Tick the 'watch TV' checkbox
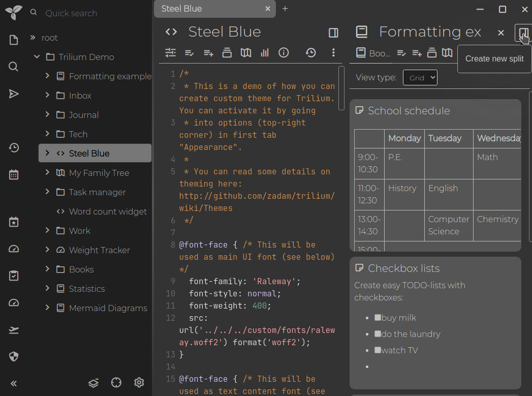The height and width of the screenshot is (396, 532). [378, 350]
